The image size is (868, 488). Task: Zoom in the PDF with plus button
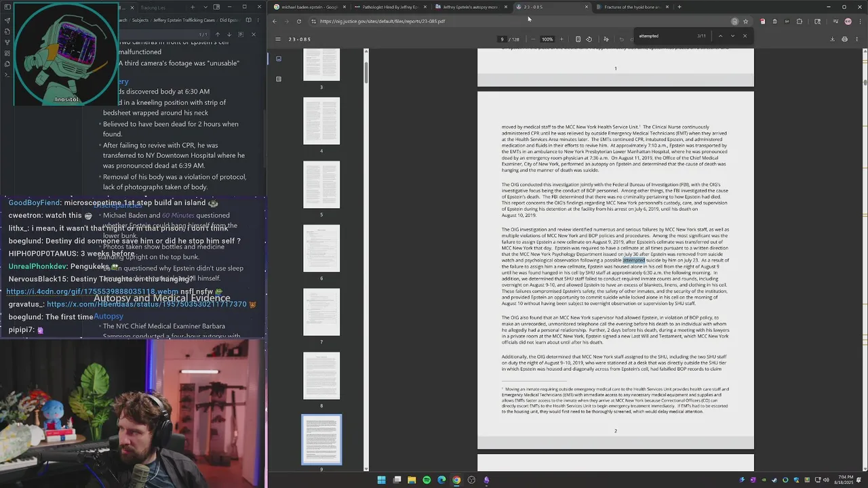(562, 39)
